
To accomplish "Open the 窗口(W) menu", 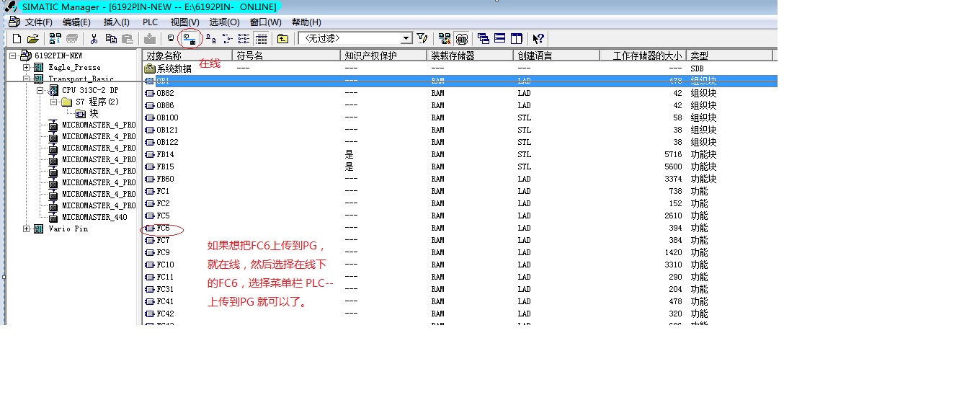I will pos(266,22).
